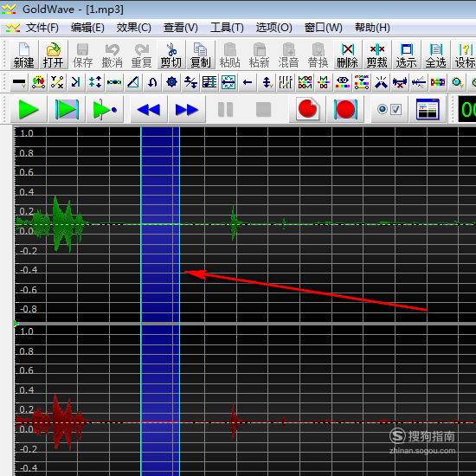Click record-in-selection red framed button
The width and height of the screenshot is (476, 476).
[x=345, y=109]
